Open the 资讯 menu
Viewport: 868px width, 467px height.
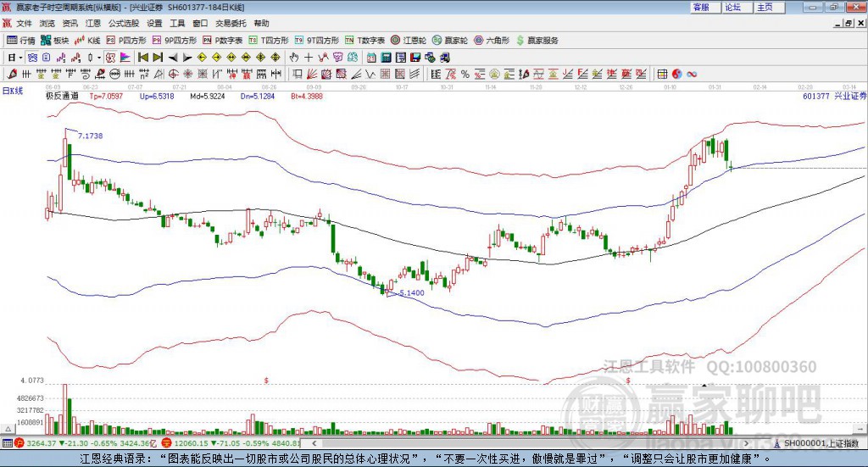pyautogui.click(x=70, y=23)
